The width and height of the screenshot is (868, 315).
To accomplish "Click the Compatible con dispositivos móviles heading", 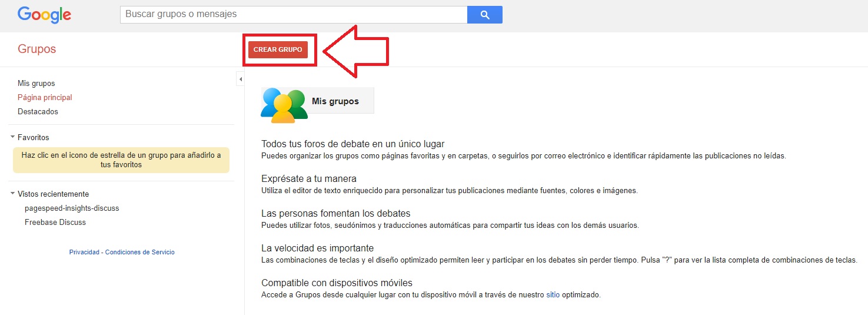I will [x=337, y=283].
